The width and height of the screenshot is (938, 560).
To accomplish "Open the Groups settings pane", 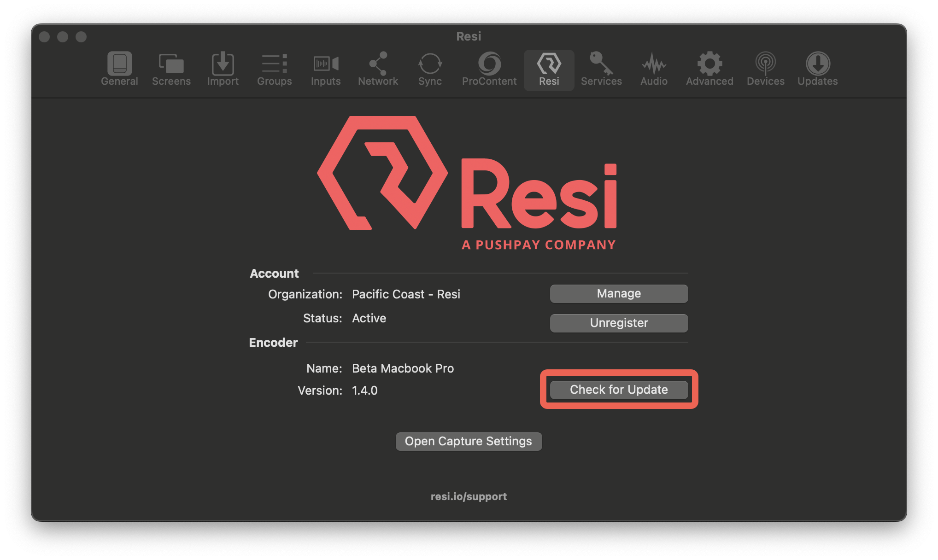I will [274, 69].
